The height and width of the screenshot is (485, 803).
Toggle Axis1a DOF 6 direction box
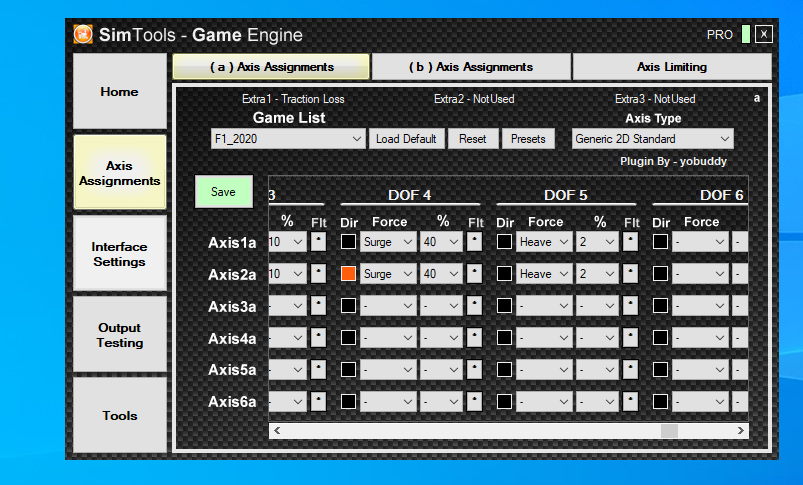[x=661, y=242]
